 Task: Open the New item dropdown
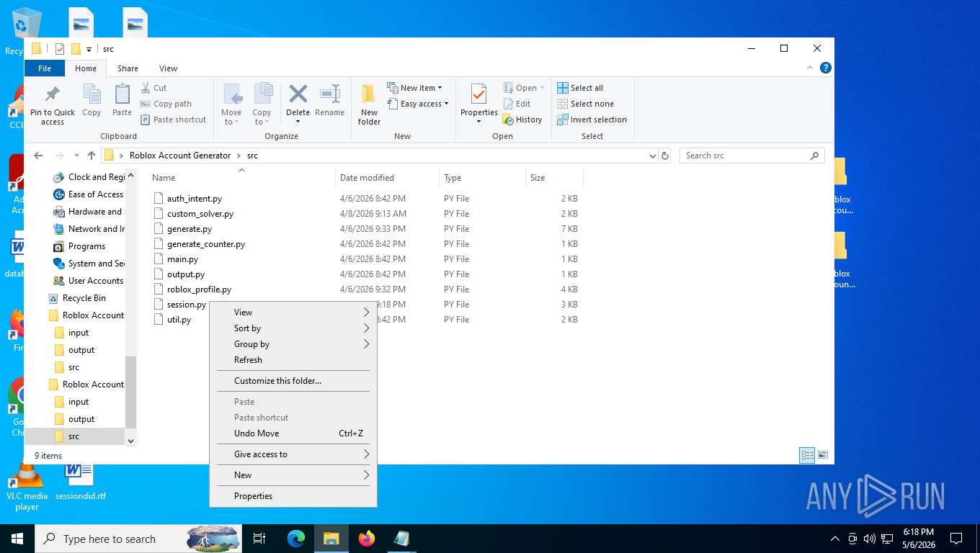pyautogui.click(x=415, y=88)
